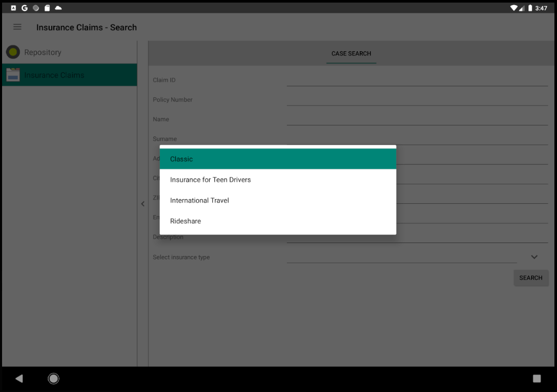Select International Travel from the list
557x392 pixels.
pyautogui.click(x=277, y=200)
